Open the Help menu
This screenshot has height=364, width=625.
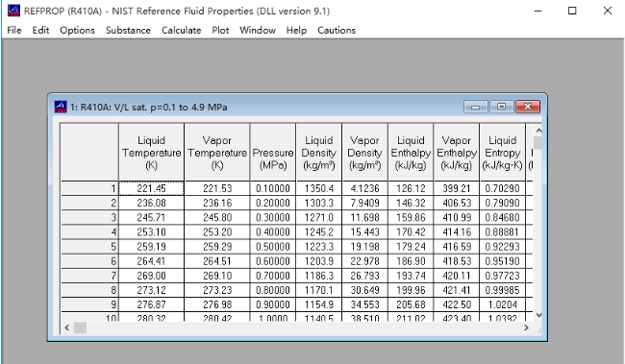pos(296,31)
